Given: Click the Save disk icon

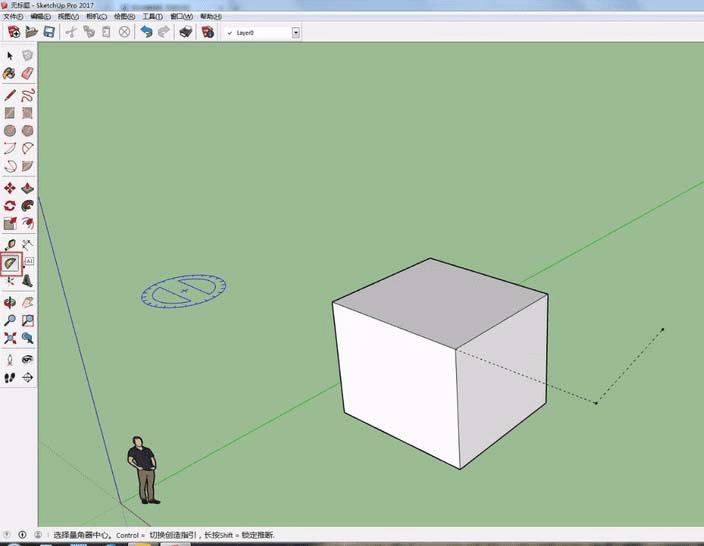Looking at the screenshot, I should (x=47, y=32).
